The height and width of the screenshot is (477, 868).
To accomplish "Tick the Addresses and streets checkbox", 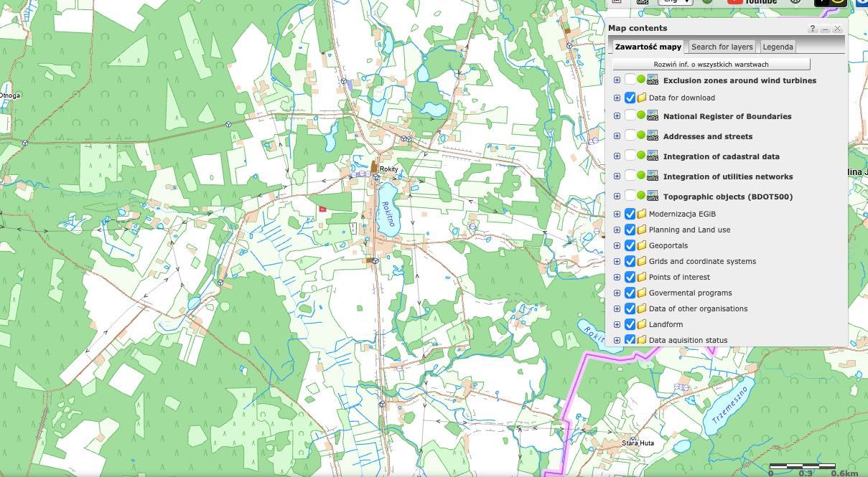I will [630, 136].
